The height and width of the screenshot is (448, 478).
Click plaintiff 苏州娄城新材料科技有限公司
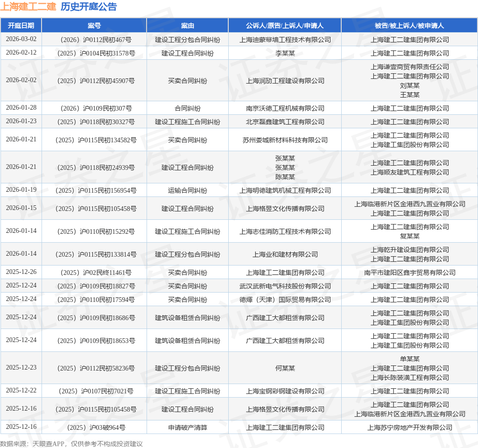pyautogui.click(x=285, y=140)
